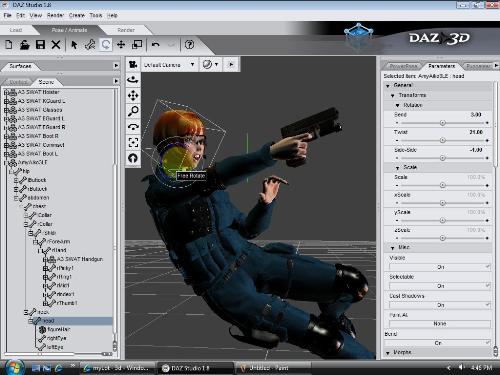
Task: Collapse the hip node in scene tree
Action: (11, 171)
